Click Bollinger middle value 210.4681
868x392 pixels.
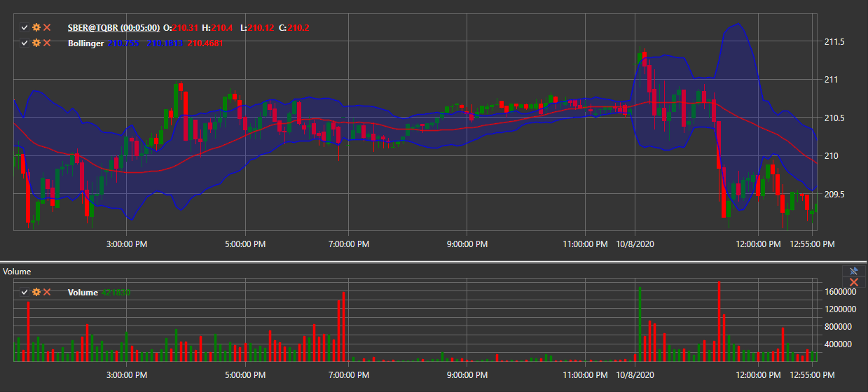click(x=205, y=43)
